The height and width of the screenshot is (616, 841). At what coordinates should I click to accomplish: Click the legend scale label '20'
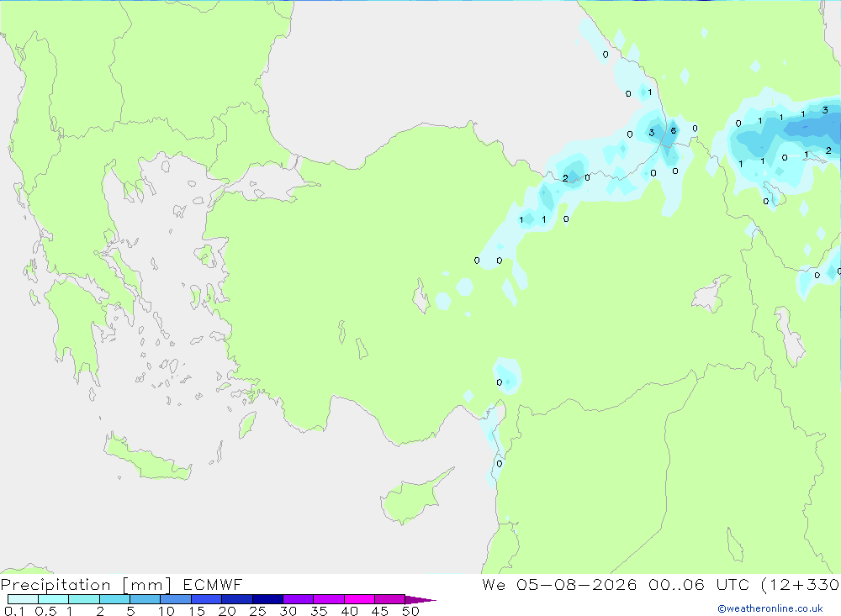(227, 611)
